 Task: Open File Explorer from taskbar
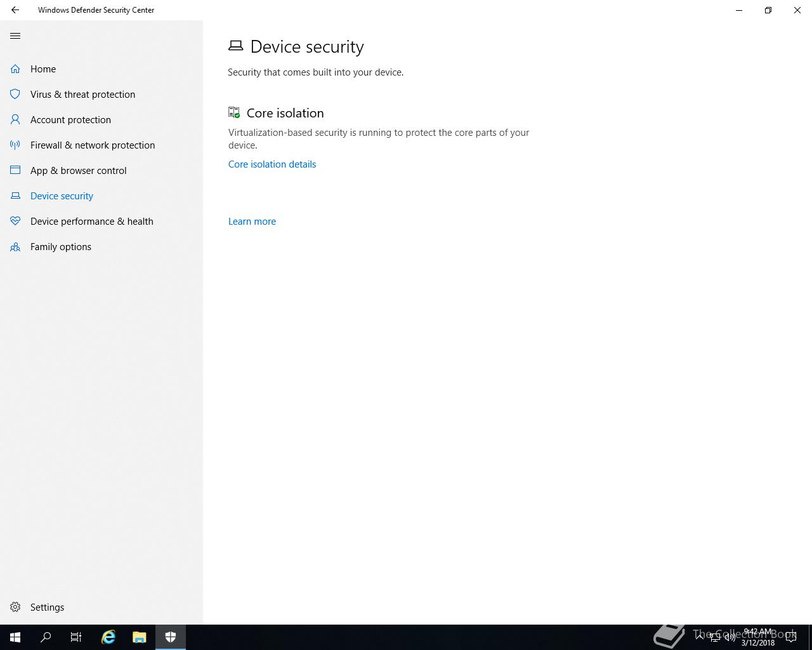140,637
